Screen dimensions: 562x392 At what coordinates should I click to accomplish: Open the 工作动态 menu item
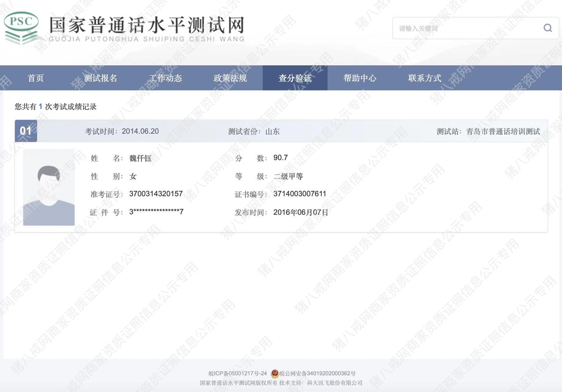pos(165,78)
